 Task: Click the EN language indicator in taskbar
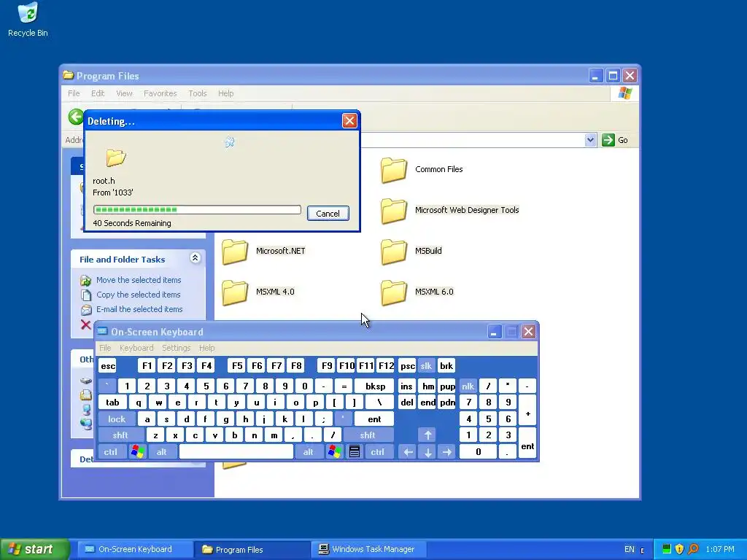click(630, 550)
